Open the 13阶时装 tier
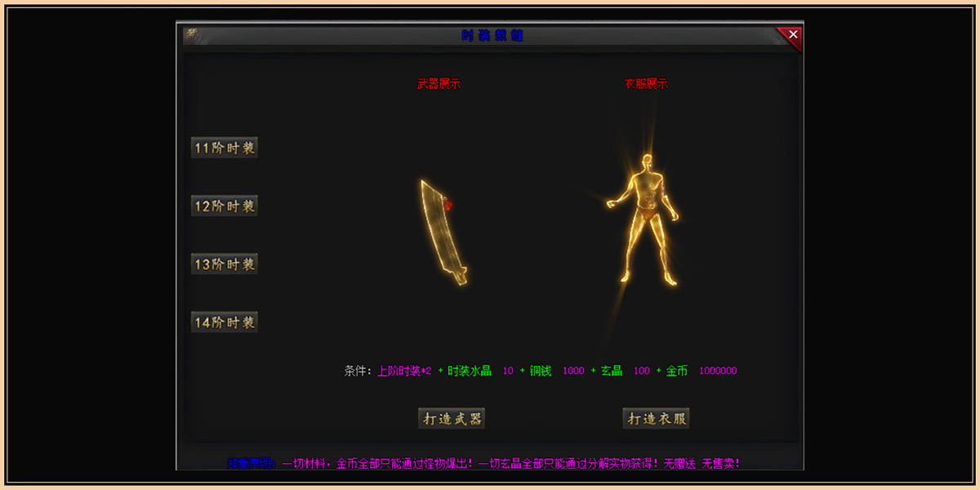The image size is (980, 490). pos(225,264)
